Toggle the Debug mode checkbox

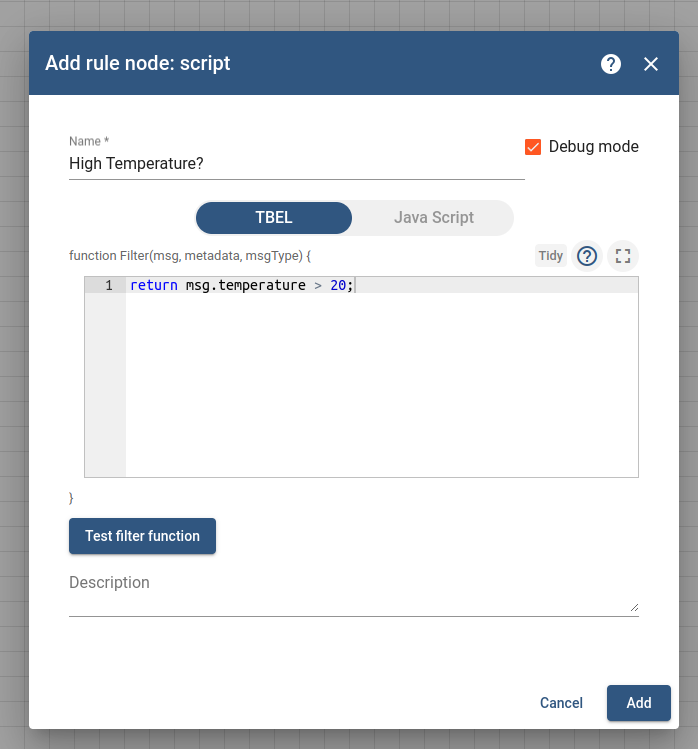[x=533, y=147]
